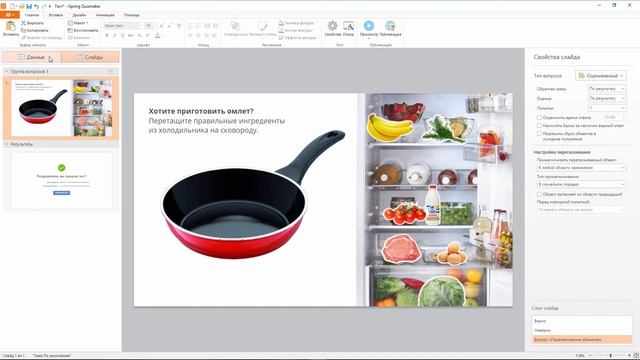Screen dimensions: 640x360
Task: Click the Восстановить reset layout button
Action: 83,30
